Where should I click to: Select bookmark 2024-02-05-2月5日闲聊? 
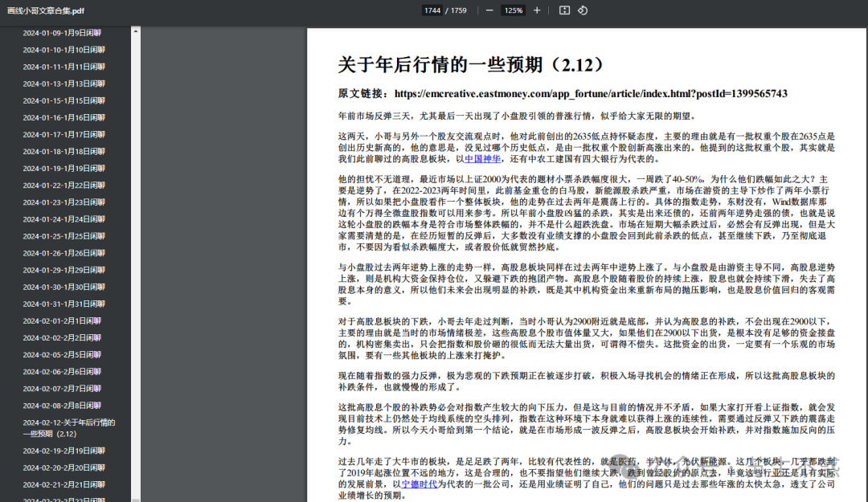62,355
